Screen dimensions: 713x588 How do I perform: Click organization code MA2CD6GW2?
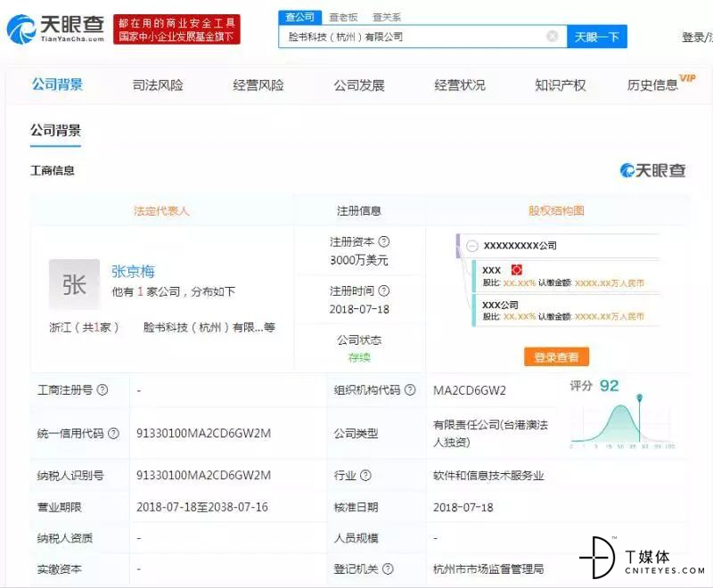point(470,390)
